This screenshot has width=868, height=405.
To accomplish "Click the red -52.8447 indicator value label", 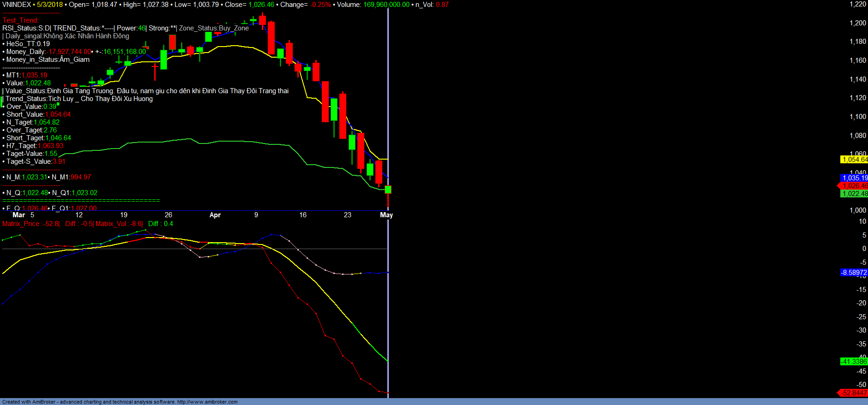I will 854,393.
